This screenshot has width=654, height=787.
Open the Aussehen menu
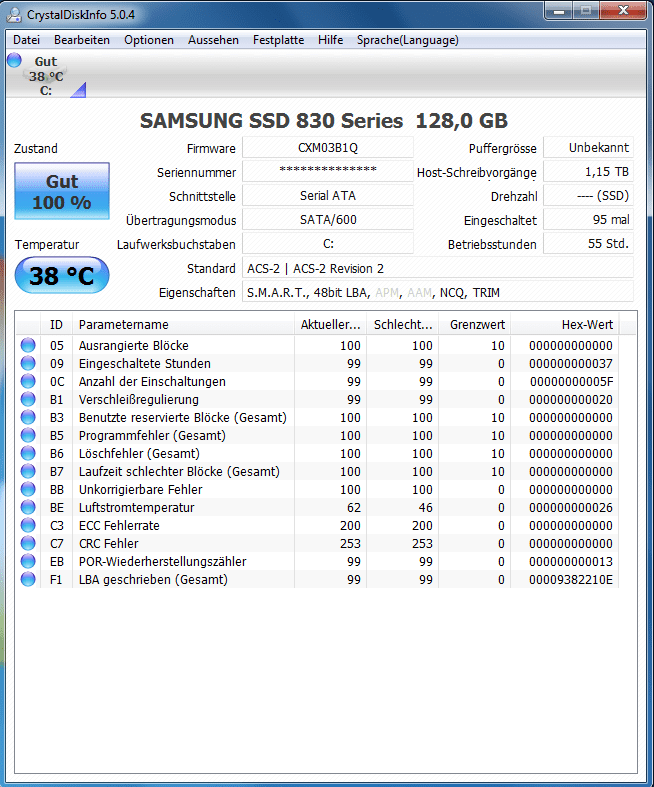pyautogui.click(x=213, y=40)
